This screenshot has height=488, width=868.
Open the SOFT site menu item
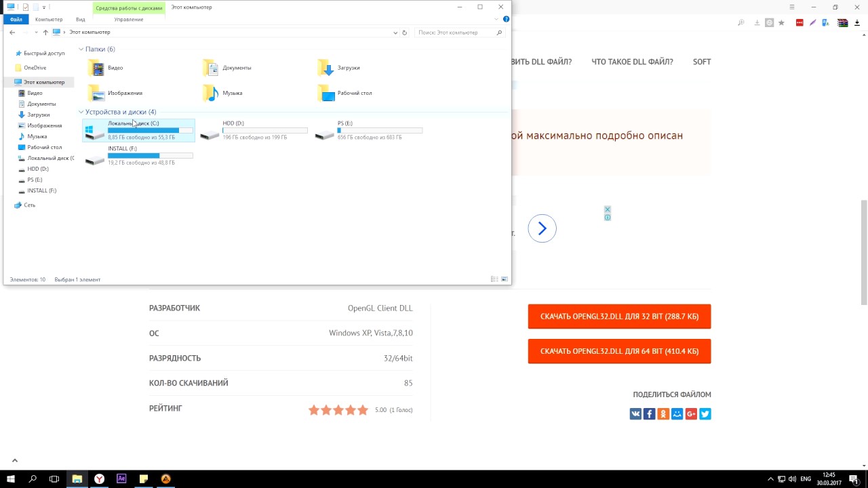(x=702, y=62)
